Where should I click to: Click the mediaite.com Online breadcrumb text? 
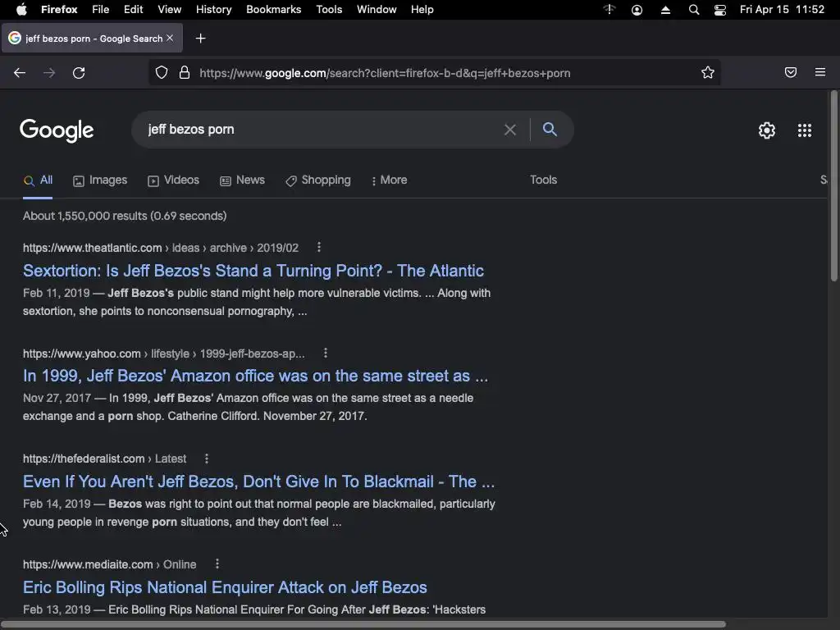[x=110, y=564]
